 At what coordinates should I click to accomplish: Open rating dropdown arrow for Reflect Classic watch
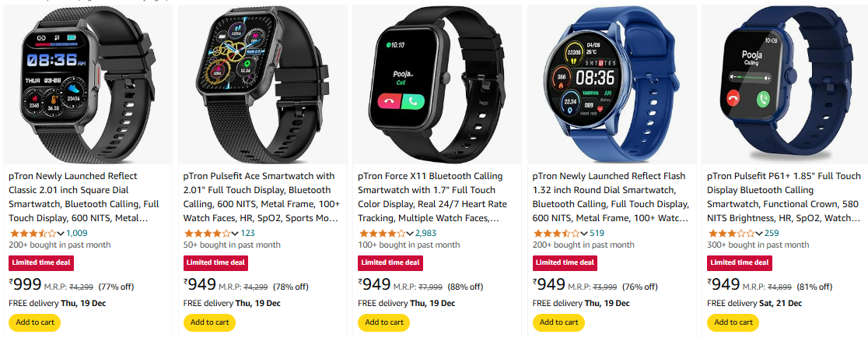coord(61,234)
